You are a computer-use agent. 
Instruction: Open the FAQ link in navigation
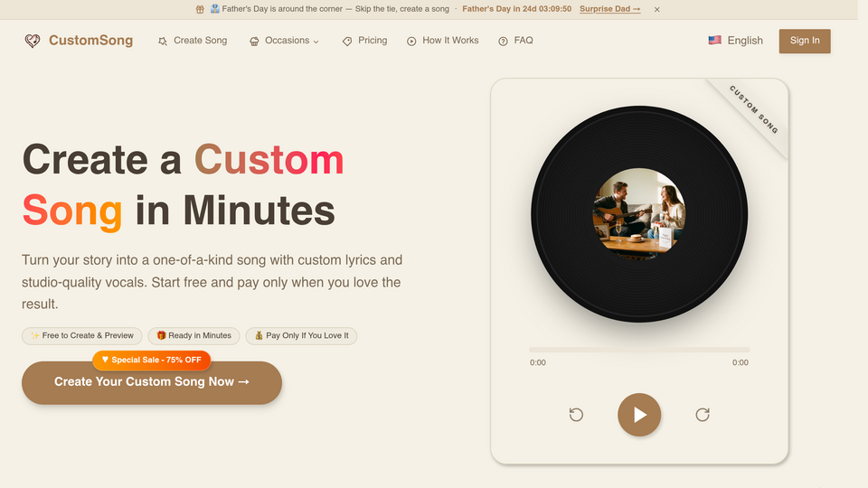515,41
